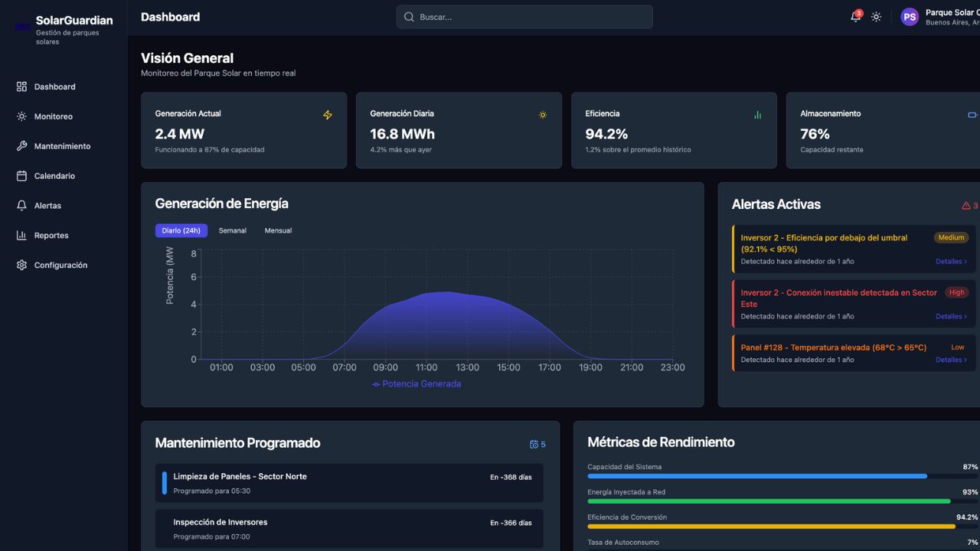Click the search magnifier icon

pos(409,17)
